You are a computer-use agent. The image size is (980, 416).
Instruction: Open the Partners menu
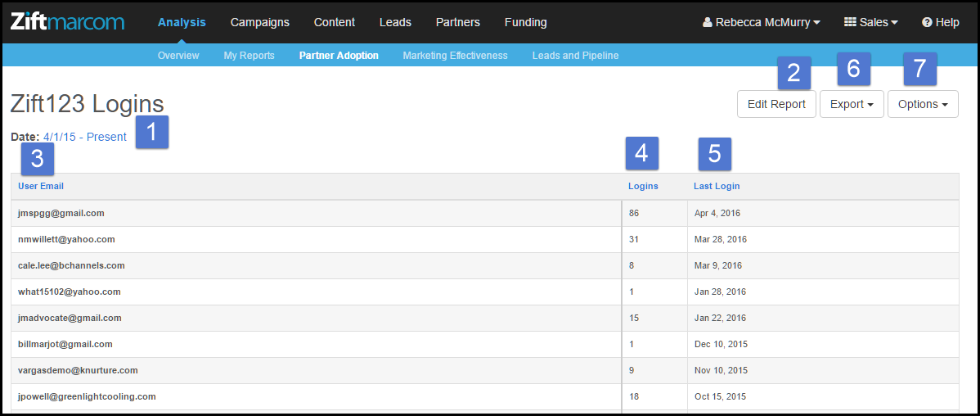(458, 23)
